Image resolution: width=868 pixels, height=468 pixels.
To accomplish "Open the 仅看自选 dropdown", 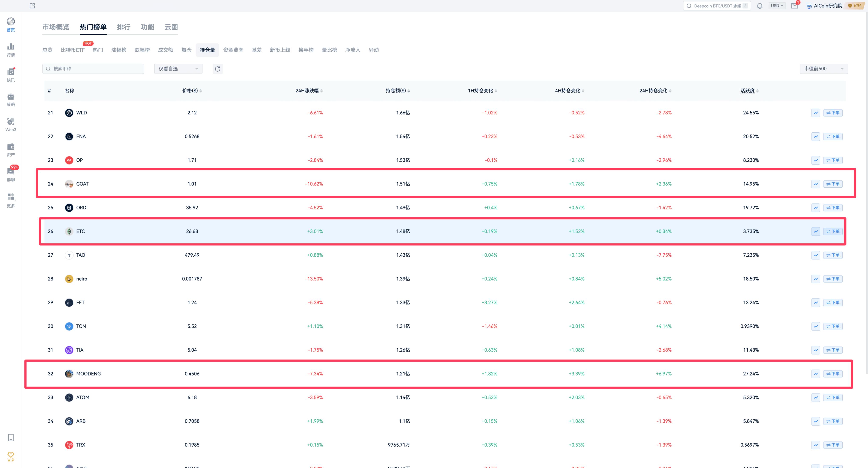I will pos(178,69).
